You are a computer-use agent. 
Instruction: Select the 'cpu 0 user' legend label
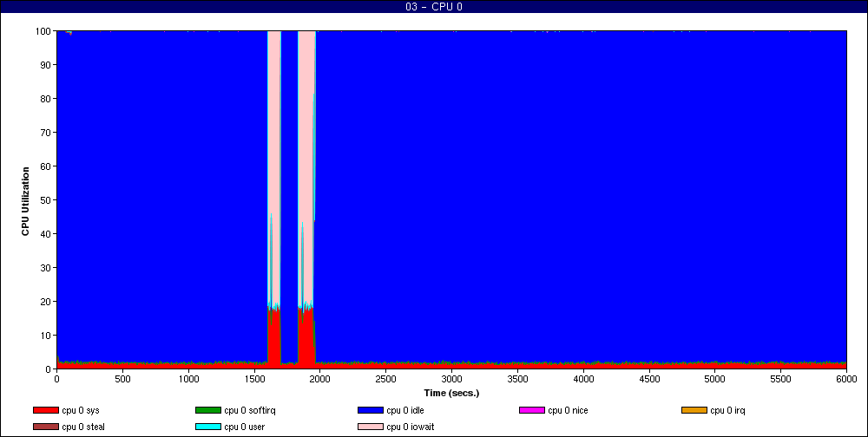(x=245, y=427)
